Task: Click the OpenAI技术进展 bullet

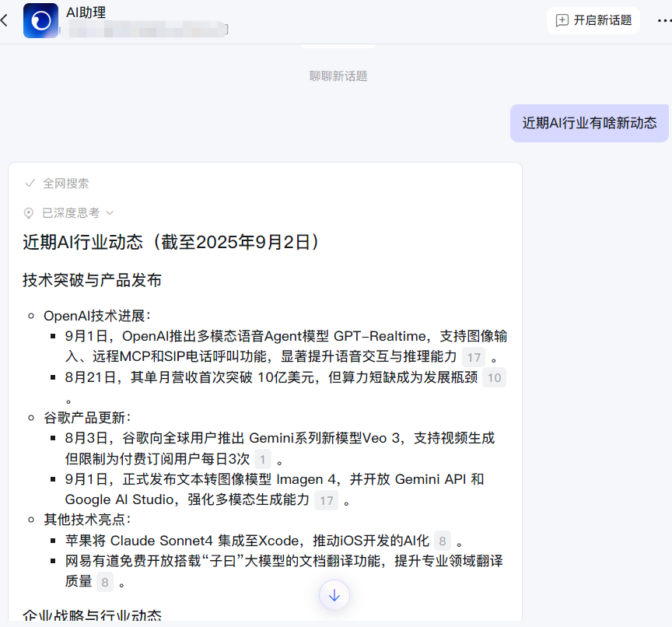Action: [x=97, y=316]
